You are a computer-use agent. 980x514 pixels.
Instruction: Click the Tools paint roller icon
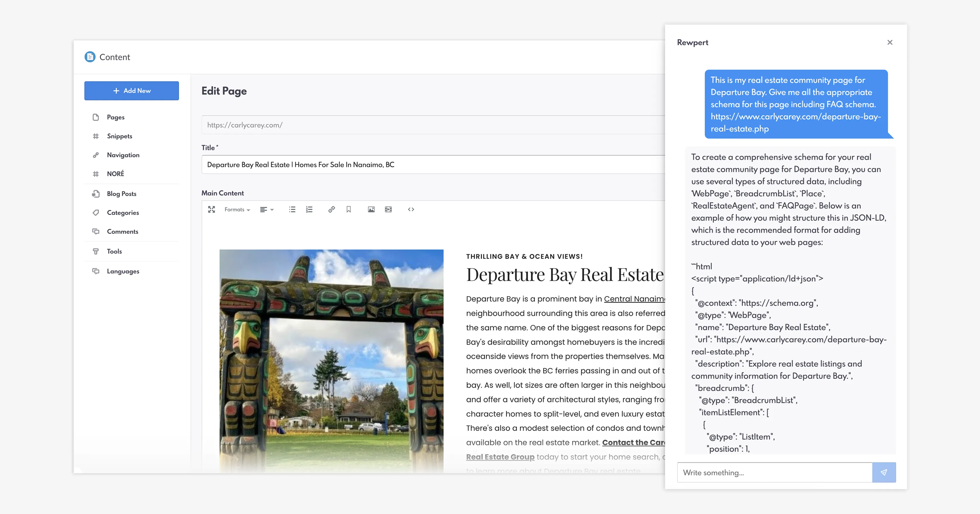[x=96, y=251]
